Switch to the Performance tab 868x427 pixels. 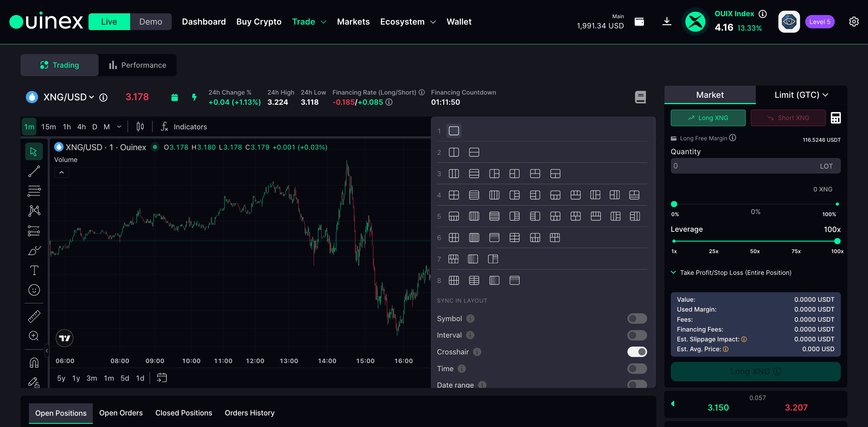click(137, 65)
